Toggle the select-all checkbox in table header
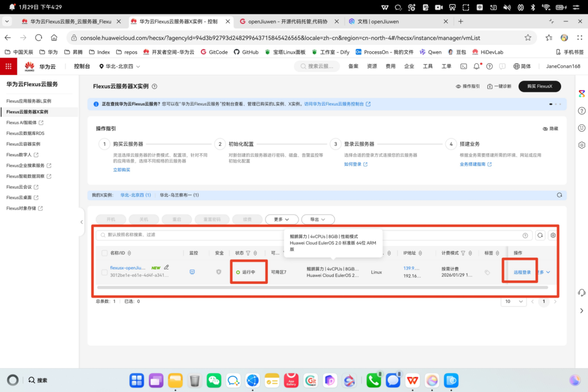The image size is (588, 392). [x=104, y=253]
